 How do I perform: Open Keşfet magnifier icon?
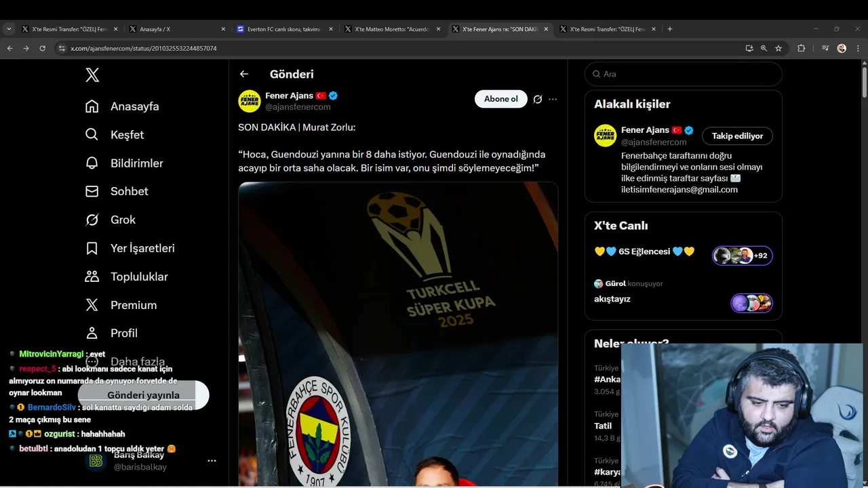coord(92,135)
